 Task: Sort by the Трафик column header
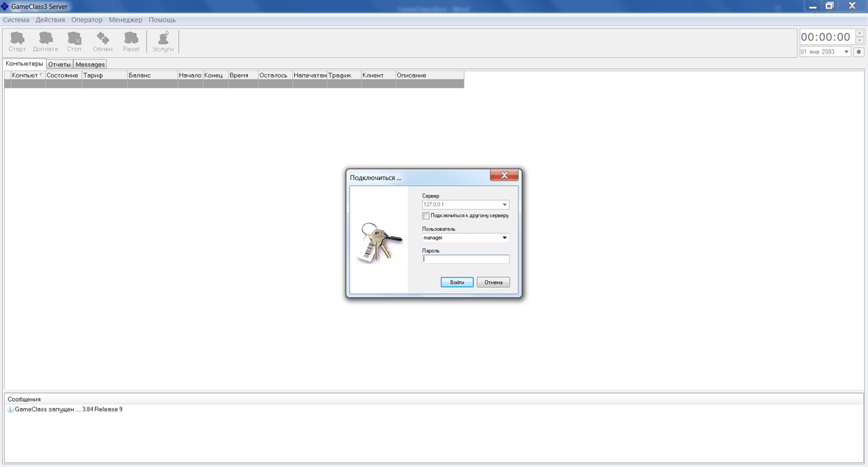pyautogui.click(x=344, y=75)
